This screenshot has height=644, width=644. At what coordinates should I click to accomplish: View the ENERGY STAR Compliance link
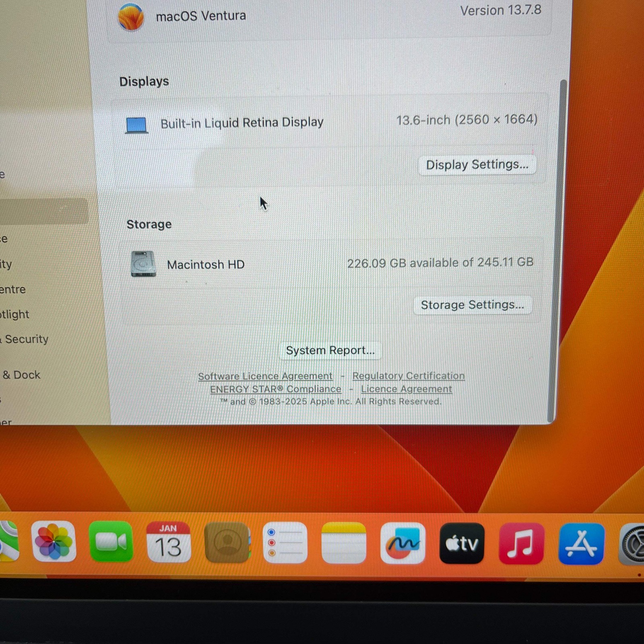(x=276, y=389)
